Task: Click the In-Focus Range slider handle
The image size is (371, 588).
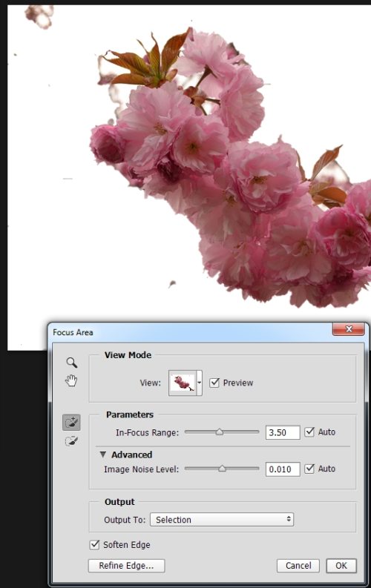Action: 220,432
